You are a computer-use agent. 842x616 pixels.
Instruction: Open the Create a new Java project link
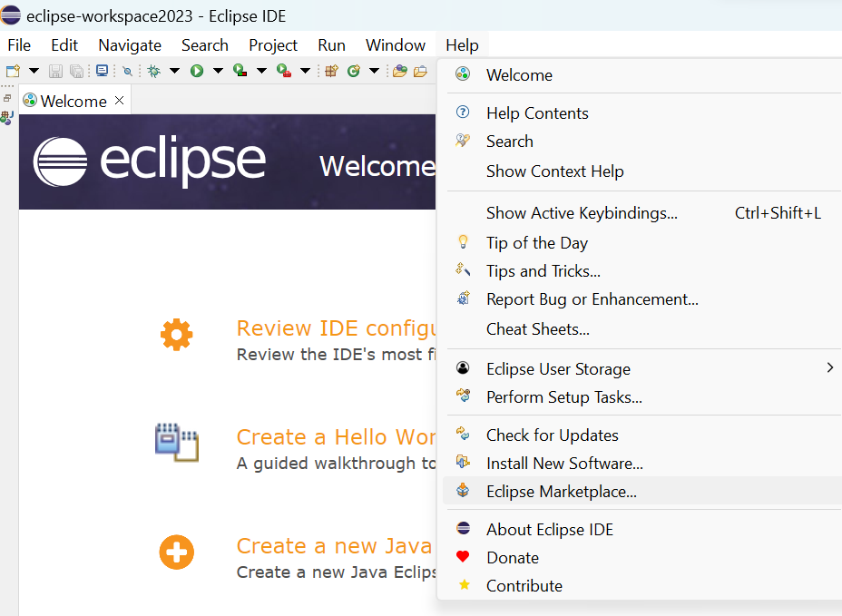[334, 546]
